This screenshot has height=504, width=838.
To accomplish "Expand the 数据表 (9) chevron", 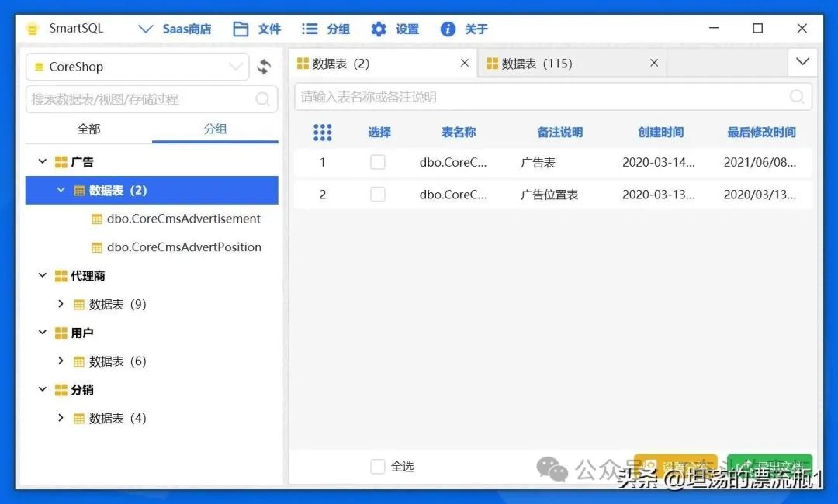I will coord(61,304).
